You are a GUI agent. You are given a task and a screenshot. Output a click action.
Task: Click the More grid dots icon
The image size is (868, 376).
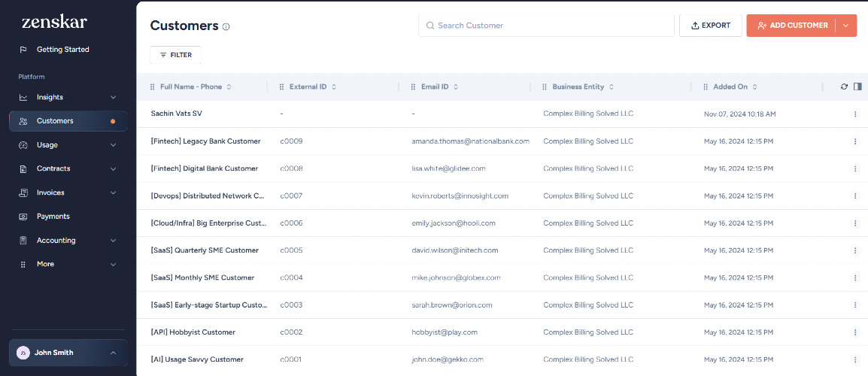coord(23,265)
